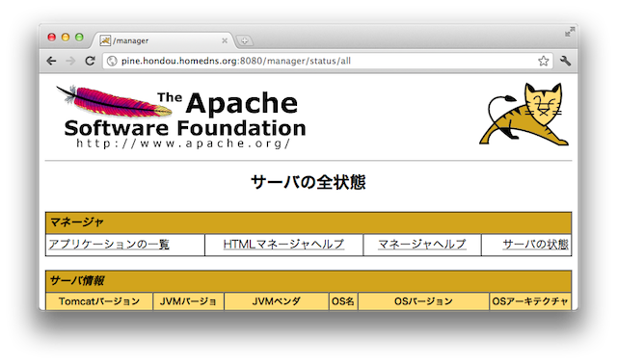
Task: Click the マネージャ section header
Action: point(308,222)
